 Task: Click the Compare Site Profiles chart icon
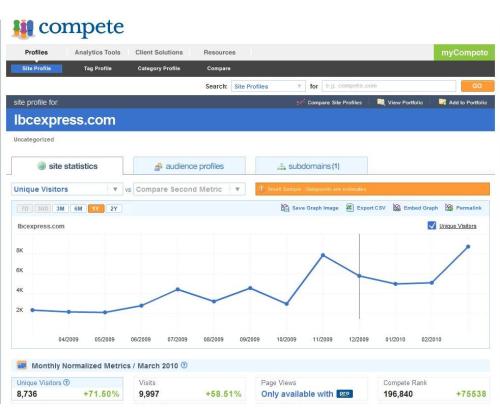(x=300, y=102)
